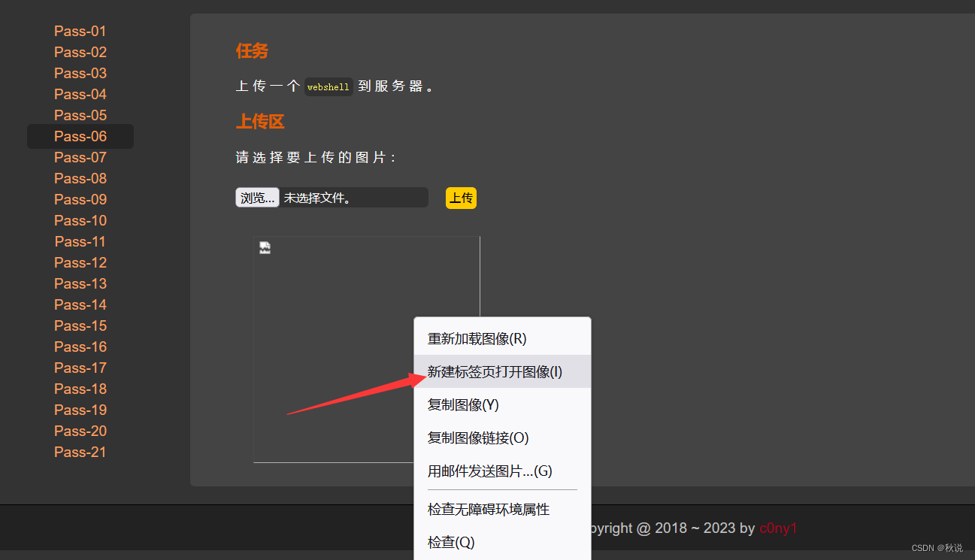This screenshot has height=560, width=975.
Task: Click the 上传区 heading
Action: tap(260, 122)
